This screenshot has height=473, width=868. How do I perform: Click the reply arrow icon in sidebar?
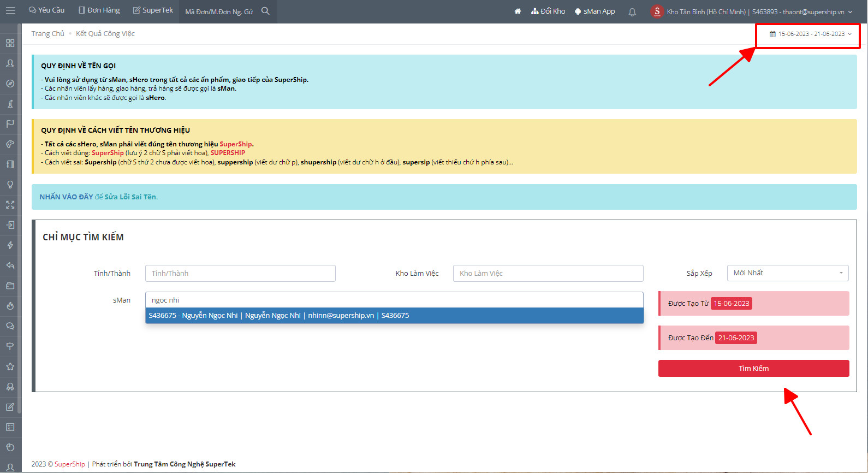click(10, 265)
